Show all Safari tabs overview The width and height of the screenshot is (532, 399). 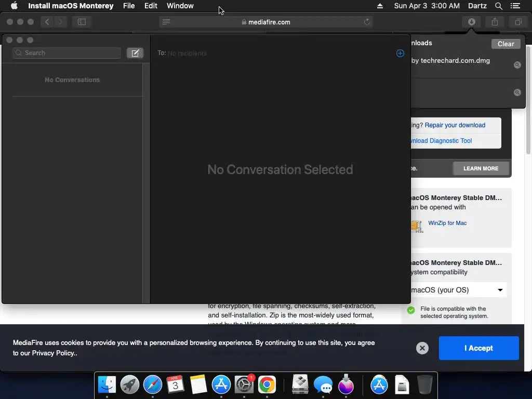point(518,22)
